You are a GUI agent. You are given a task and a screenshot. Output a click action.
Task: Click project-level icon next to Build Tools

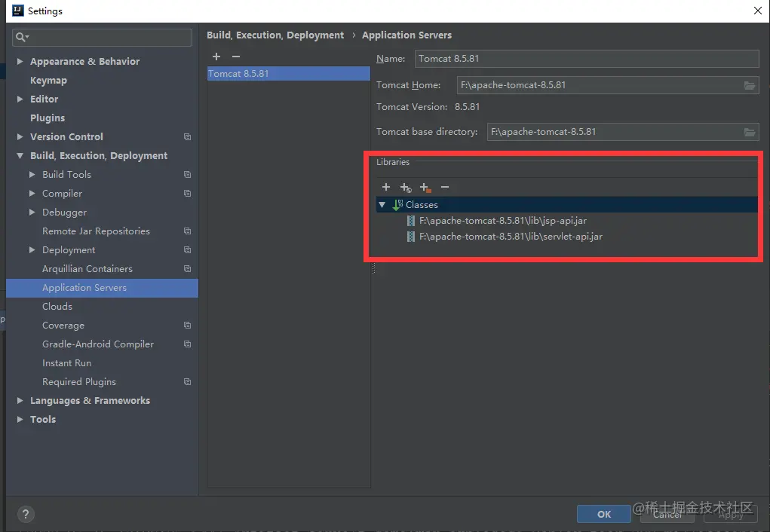(187, 175)
